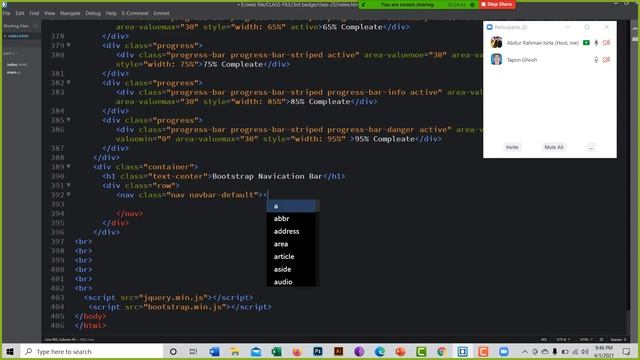The height and width of the screenshot is (360, 640).
Task: Click the Zoom icon in Participants title bar
Action: click(489, 27)
